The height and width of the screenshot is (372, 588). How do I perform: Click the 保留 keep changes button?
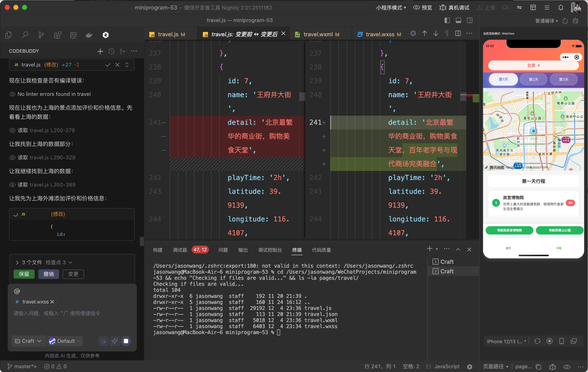click(24, 274)
